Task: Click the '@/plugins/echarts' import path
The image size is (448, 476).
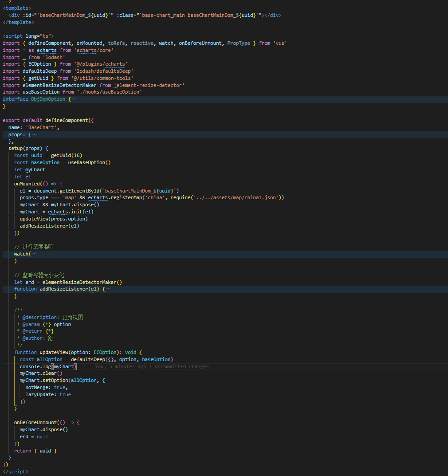Action: (100, 64)
